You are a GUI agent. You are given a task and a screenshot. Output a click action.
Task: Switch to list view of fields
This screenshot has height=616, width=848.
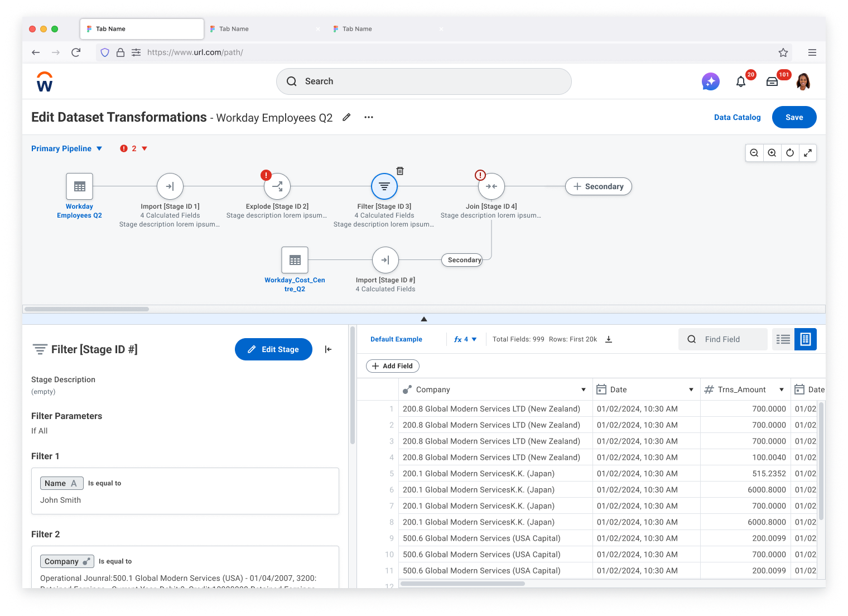click(783, 339)
